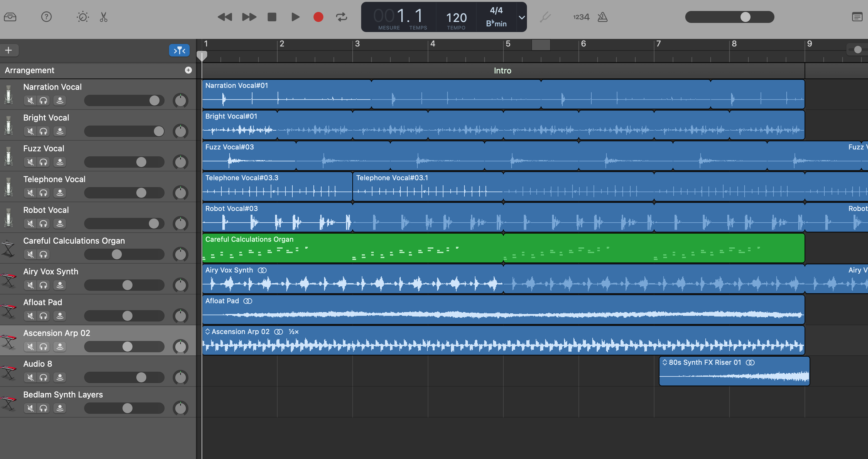The height and width of the screenshot is (459, 868).
Task: Select the Intro arrangement marker
Action: [503, 70]
